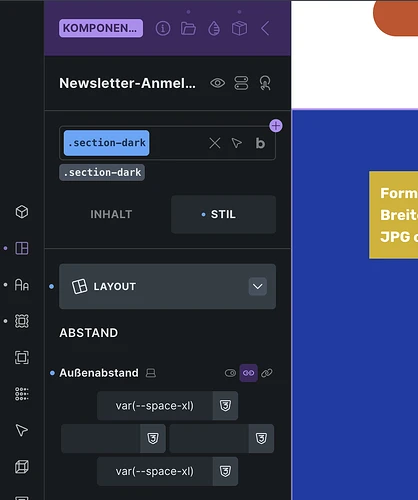Click the stacked toggles icon beside Newsletter-Anmel...
The image size is (418, 500).
(x=241, y=83)
